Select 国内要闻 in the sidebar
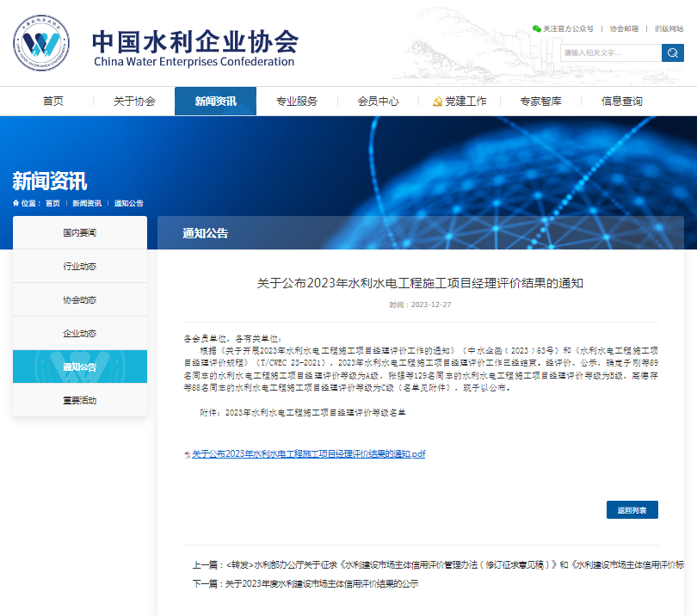697x616 pixels. tap(79, 232)
